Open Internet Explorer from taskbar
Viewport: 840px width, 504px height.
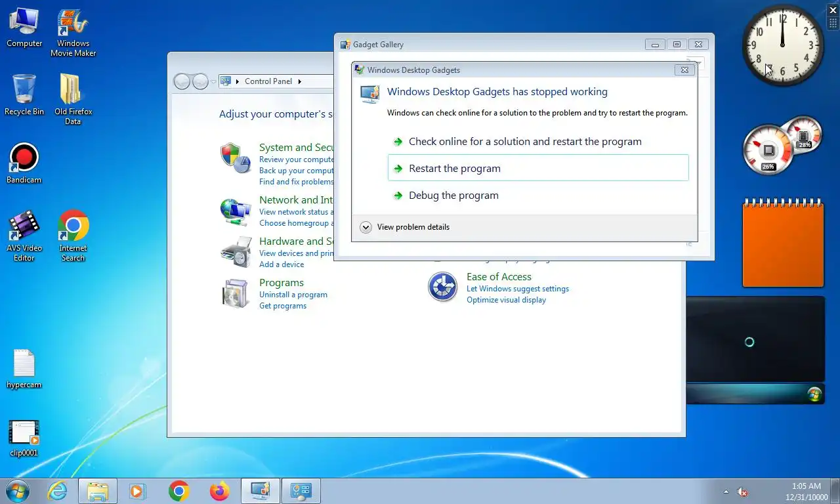(x=58, y=491)
